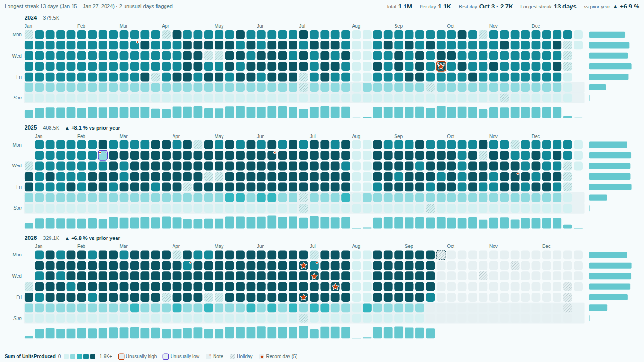644x362 pixels.
Task: Click the +8.1 % vs prior year badge
Action: 92,128
